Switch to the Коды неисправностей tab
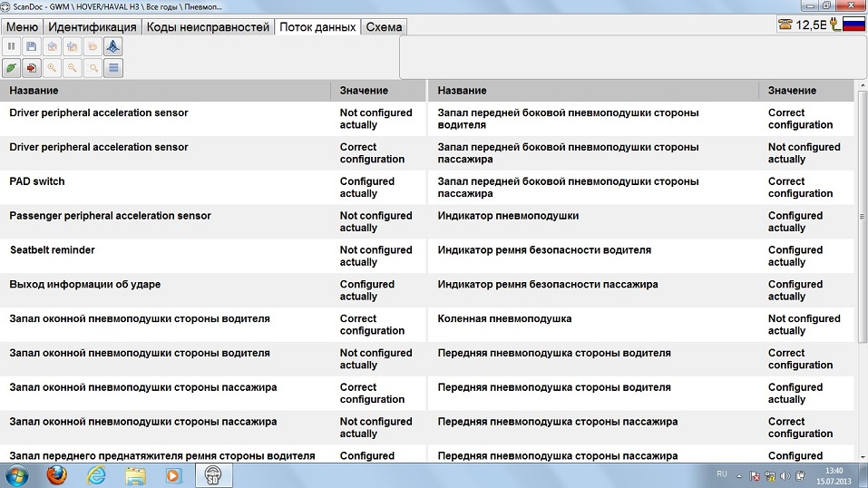The width and height of the screenshot is (868, 488). tap(208, 27)
